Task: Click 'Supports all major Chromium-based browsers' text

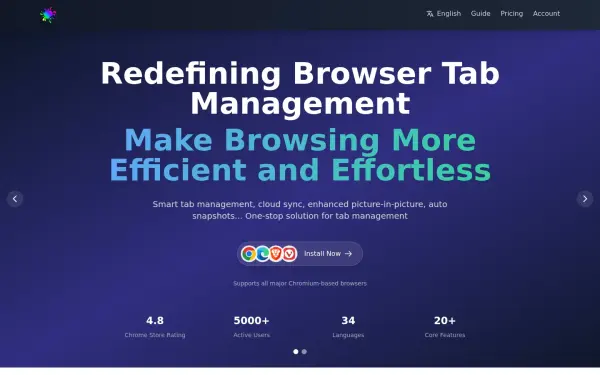Action: click(x=300, y=284)
